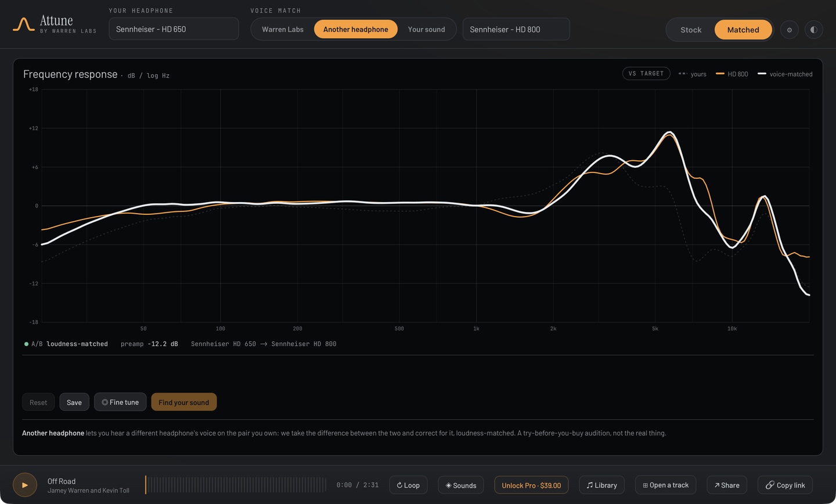Toggle the light/dark theme half-circle icon
This screenshot has height=504, width=836.
(x=814, y=30)
